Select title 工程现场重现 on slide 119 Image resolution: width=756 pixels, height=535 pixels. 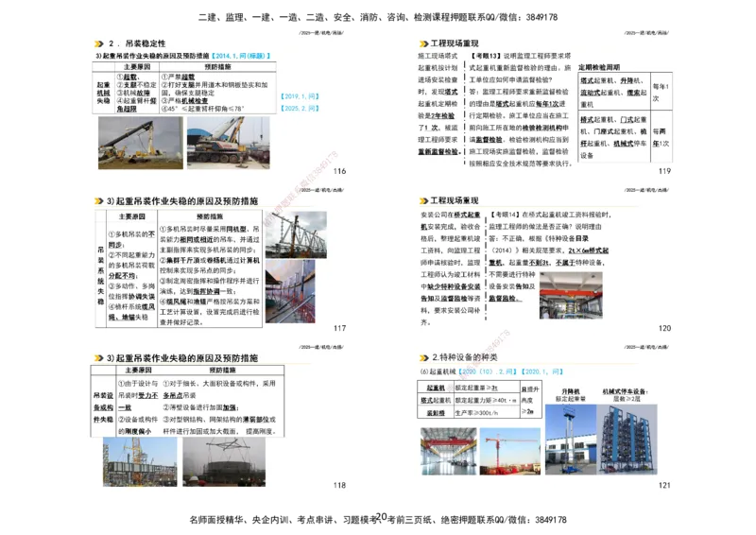455,43
